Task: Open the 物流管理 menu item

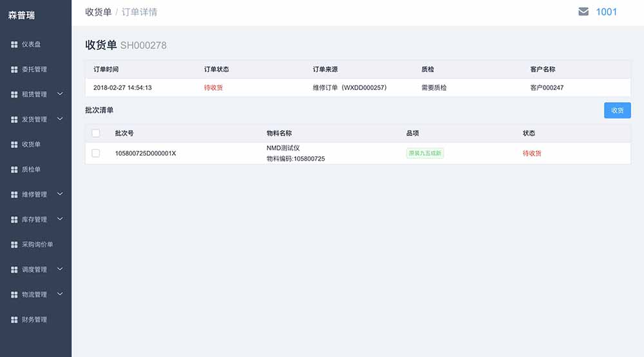Action: 34,295
